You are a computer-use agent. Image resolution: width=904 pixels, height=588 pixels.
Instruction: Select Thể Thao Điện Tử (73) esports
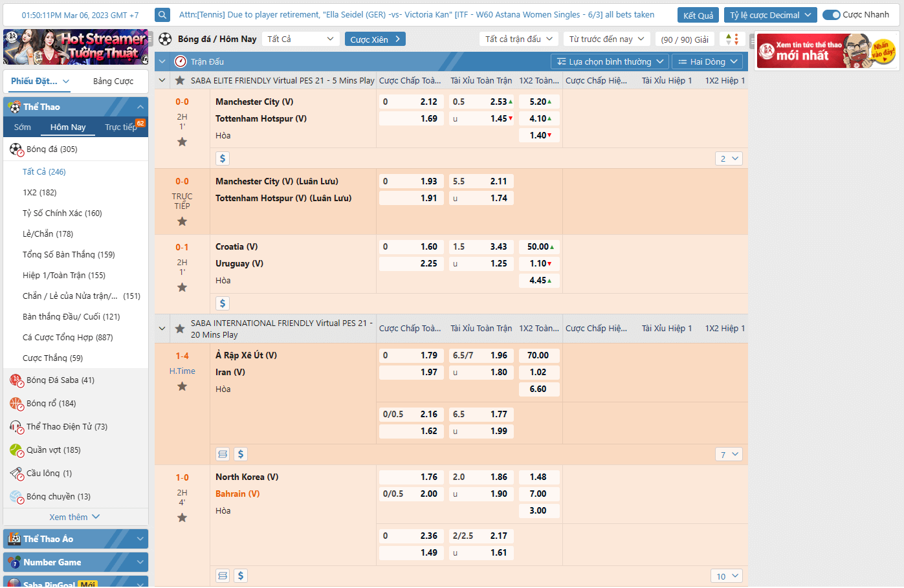76,427
